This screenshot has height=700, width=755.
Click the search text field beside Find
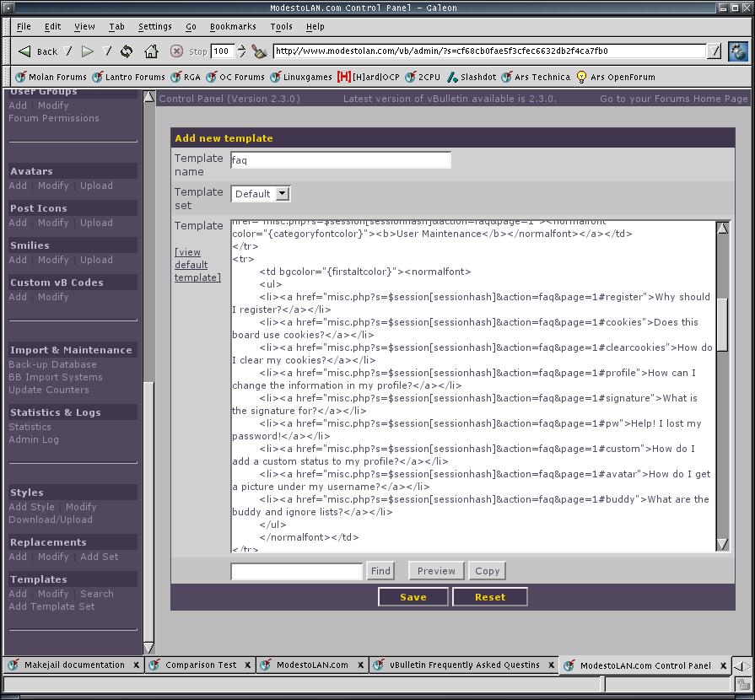point(297,571)
